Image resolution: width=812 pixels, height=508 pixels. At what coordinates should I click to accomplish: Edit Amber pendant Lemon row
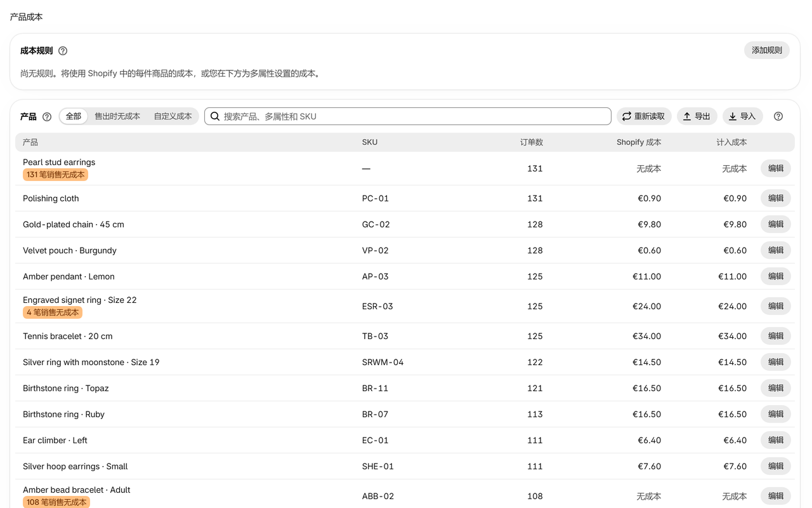click(x=776, y=276)
